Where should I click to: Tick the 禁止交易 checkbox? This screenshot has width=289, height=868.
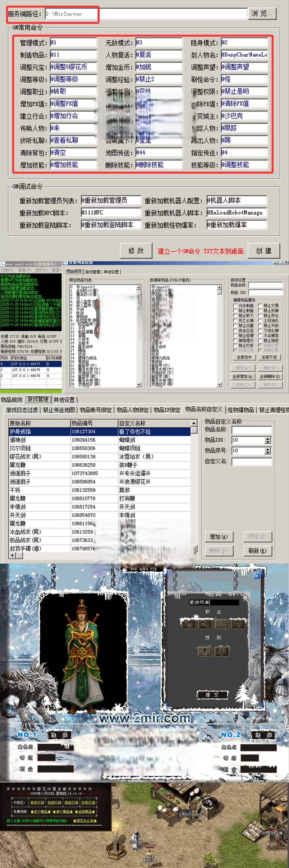[x=260, y=306]
